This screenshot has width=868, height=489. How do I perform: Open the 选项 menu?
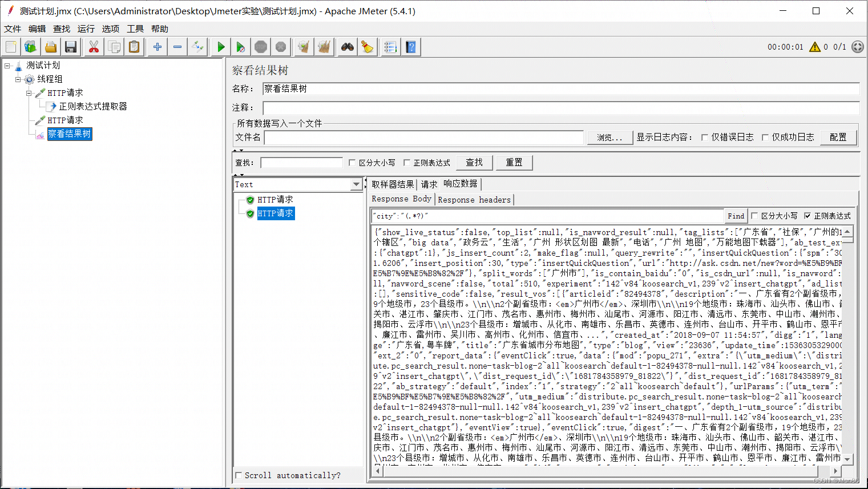tap(111, 29)
